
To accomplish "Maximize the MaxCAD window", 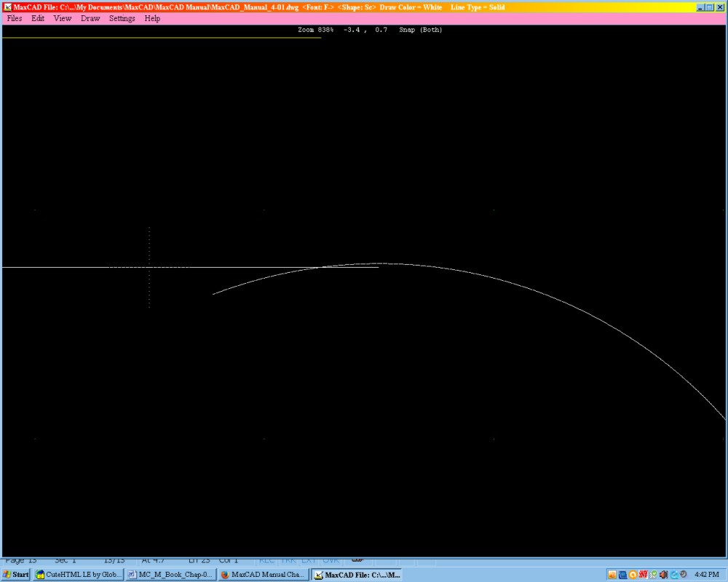I will pos(710,7).
